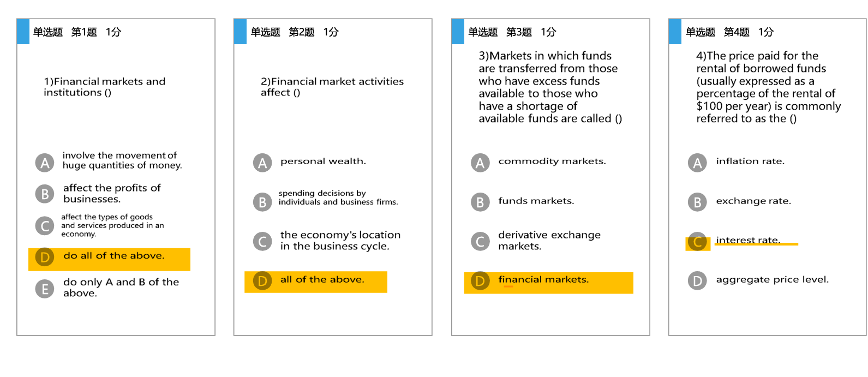The width and height of the screenshot is (868, 377).
Task: Click the 'interest rate.' answer text
Action: pos(748,240)
